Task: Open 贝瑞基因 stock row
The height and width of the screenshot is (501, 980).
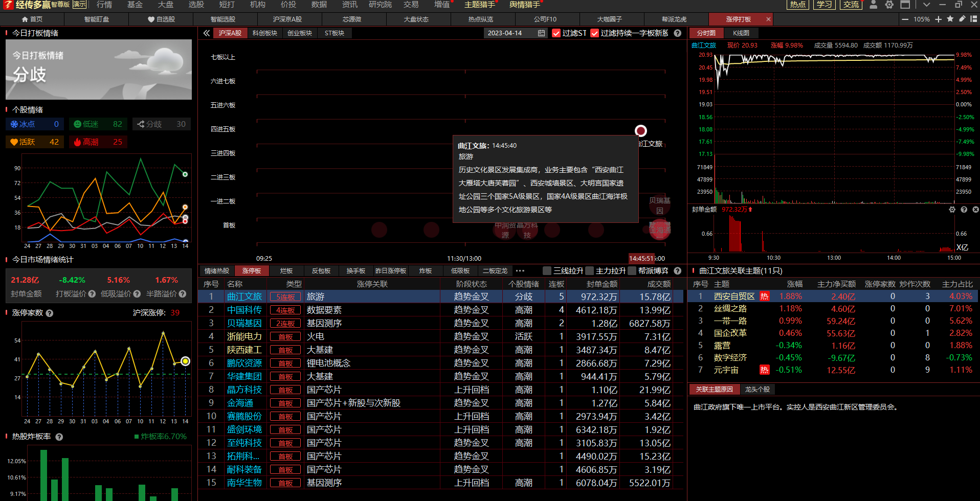Action: [441, 323]
